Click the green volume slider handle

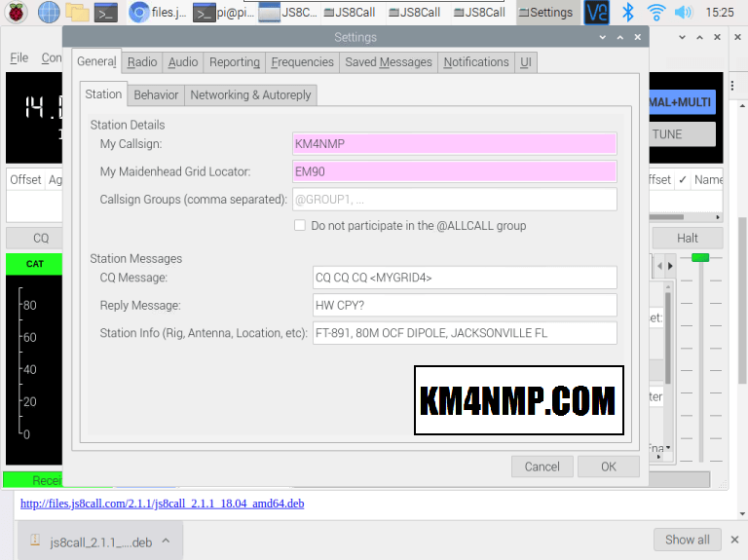[x=699, y=257]
